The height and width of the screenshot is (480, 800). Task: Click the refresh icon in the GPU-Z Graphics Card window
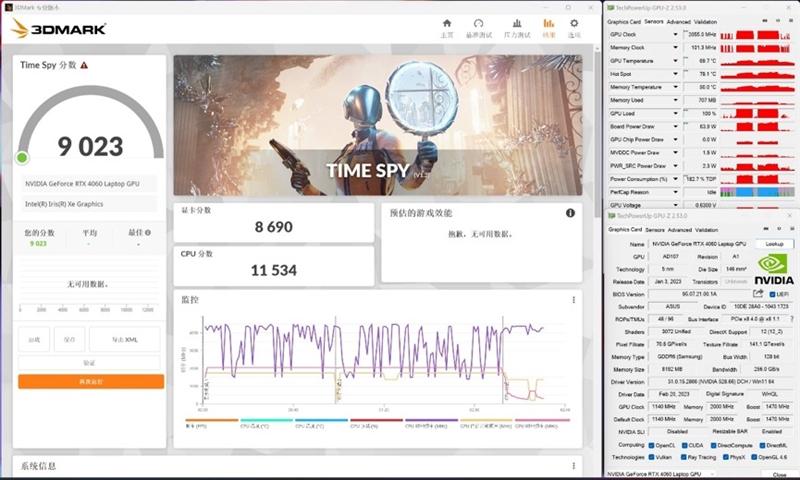coord(779,229)
